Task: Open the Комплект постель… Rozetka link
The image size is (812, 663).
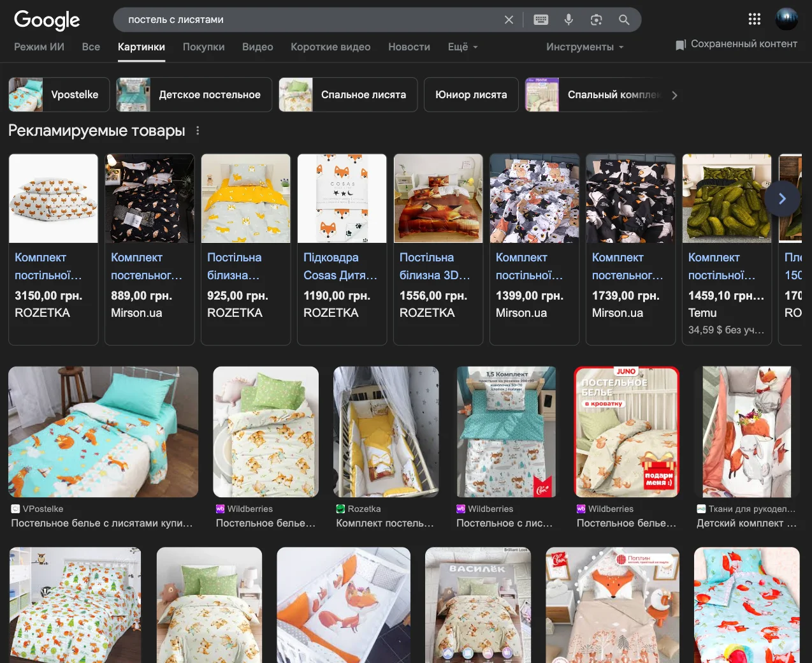Action: tap(385, 523)
